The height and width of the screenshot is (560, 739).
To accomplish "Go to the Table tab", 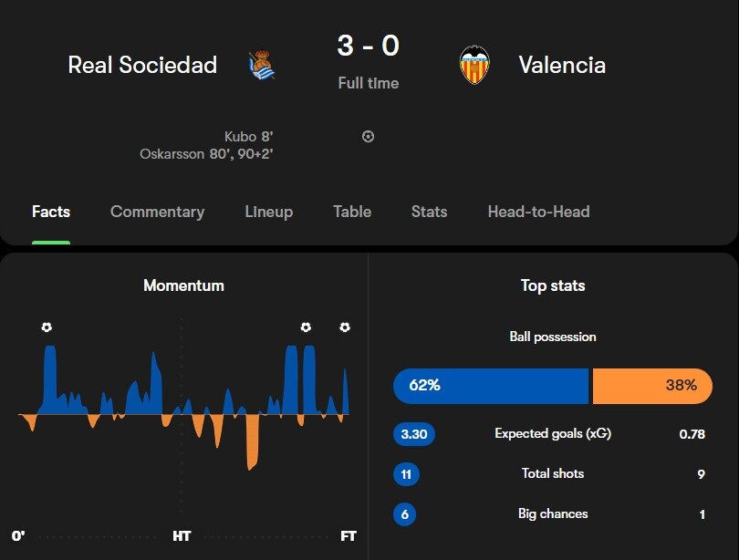I will (x=352, y=212).
